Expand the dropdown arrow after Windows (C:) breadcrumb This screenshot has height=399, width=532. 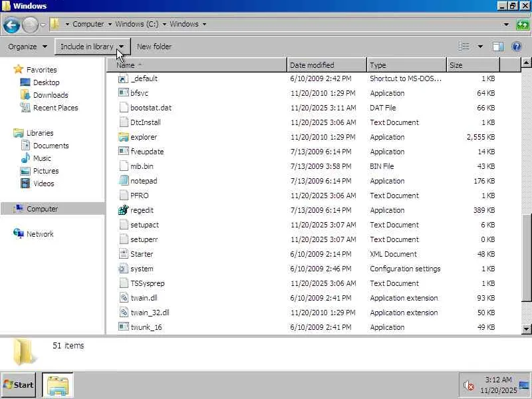[164, 24]
